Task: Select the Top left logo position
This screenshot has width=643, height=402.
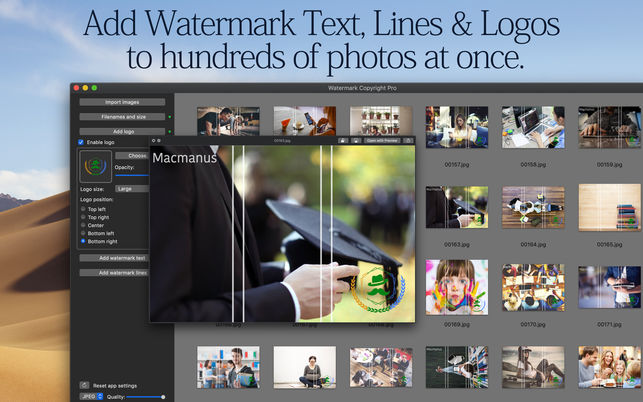Action: (x=83, y=209)
